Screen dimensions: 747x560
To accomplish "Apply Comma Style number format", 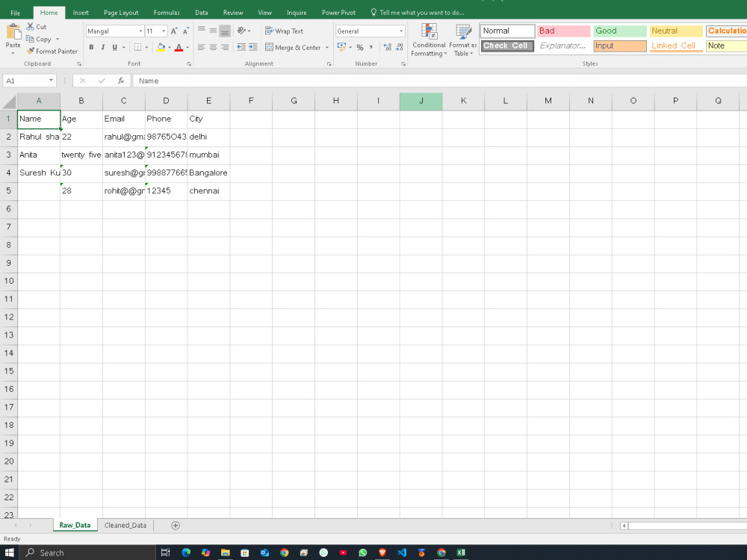I will pos(371,47).
